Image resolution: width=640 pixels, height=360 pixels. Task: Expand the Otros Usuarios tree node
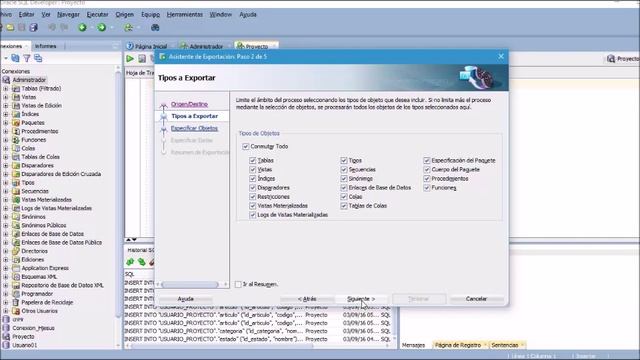[x=6, y=311]
